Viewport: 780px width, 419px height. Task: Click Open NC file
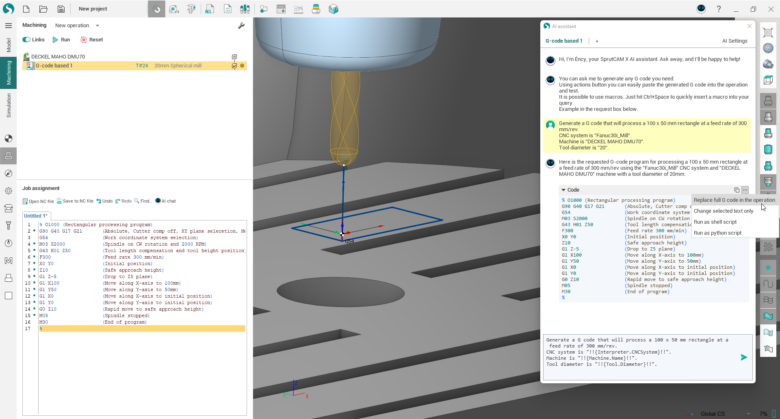click(x=38, y=201)
